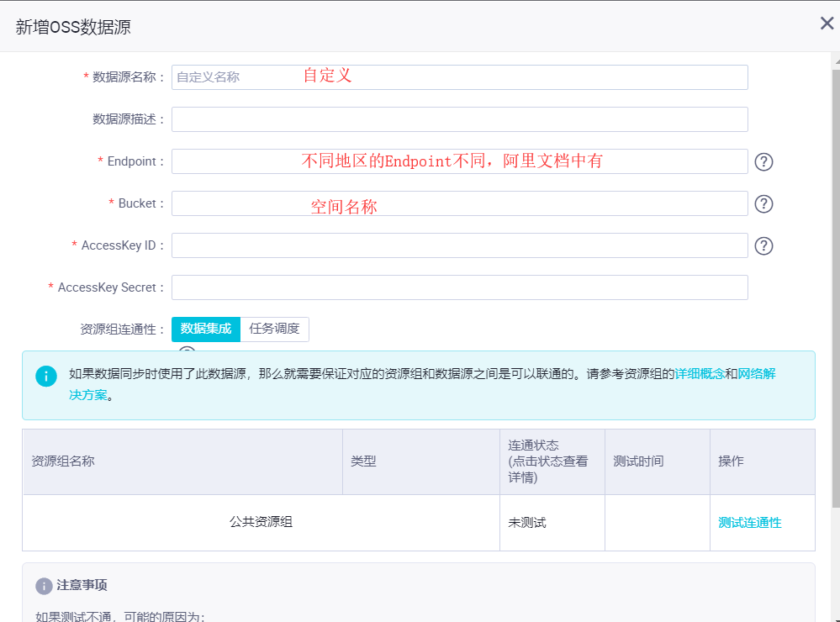This screenshot has height=622, width=840.
Task: Switch connectivity mode to 任务调度
Action: (276, 329)
